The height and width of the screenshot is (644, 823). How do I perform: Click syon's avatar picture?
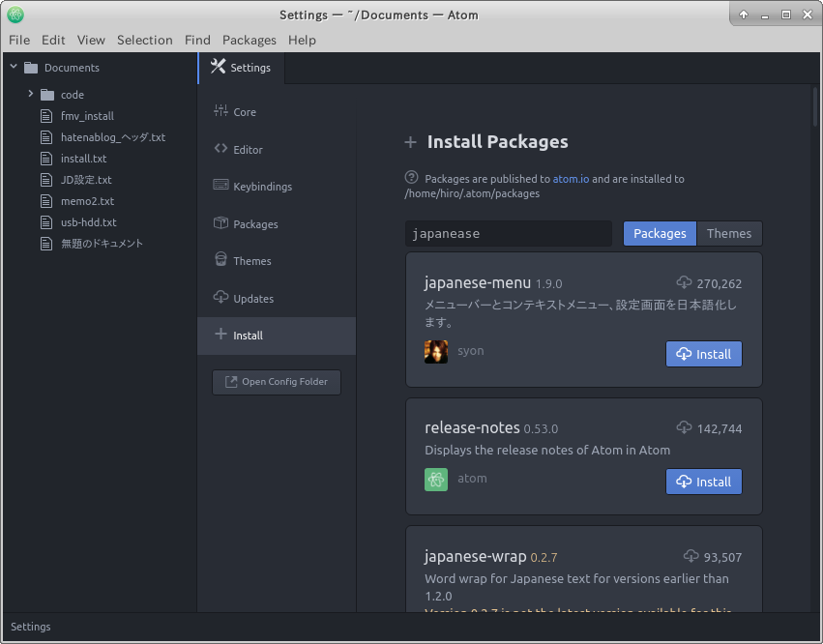click(436, 352)
